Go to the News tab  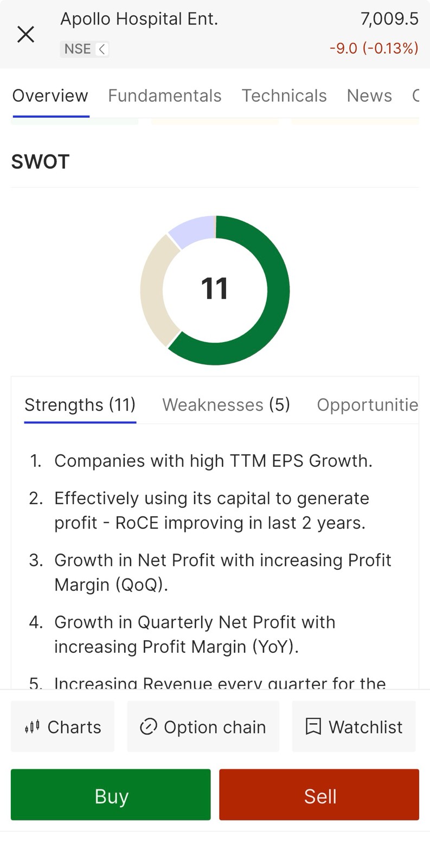(369, 96)
